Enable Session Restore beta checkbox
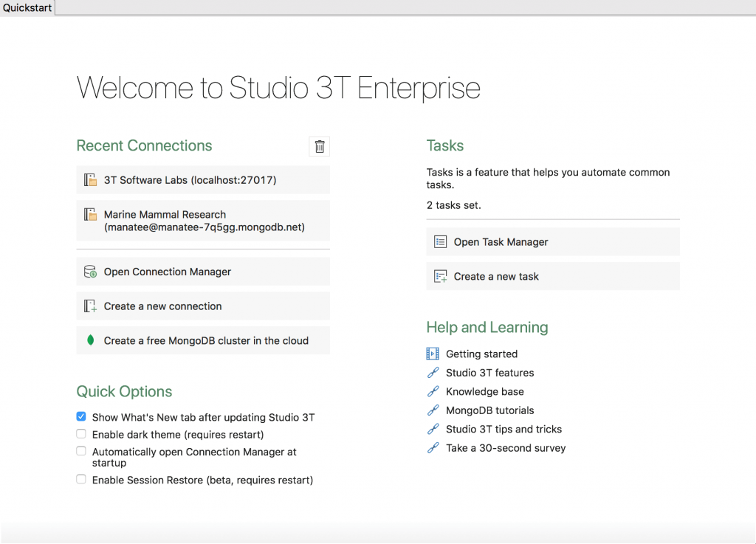Screen dimensions: 756x544 81,479
